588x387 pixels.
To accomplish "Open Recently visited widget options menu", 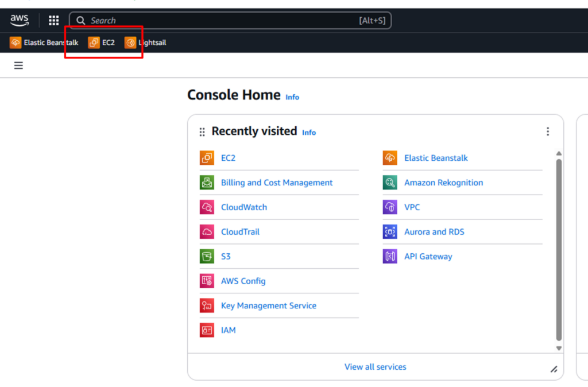I will point(548,131).
